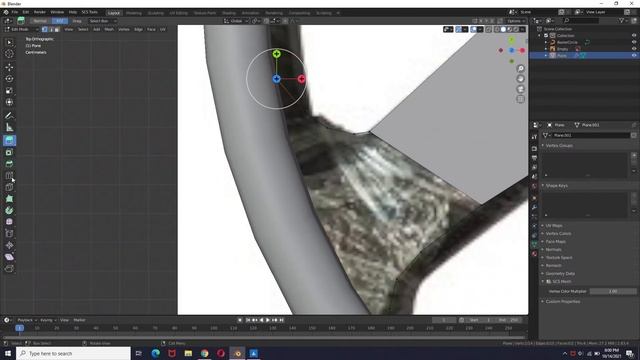Switch perspective/orthographic grid icon in viewport

520,99
